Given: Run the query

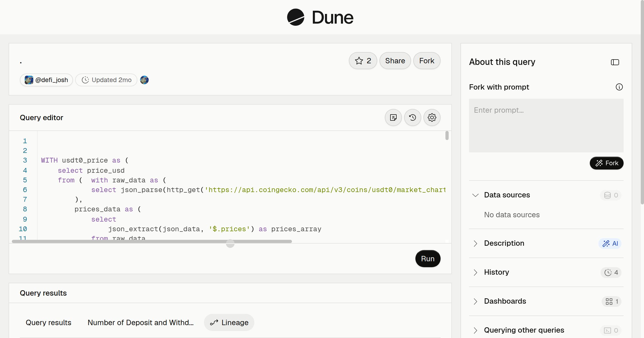Looking at the screenshot, I should (x=428, y=259).
